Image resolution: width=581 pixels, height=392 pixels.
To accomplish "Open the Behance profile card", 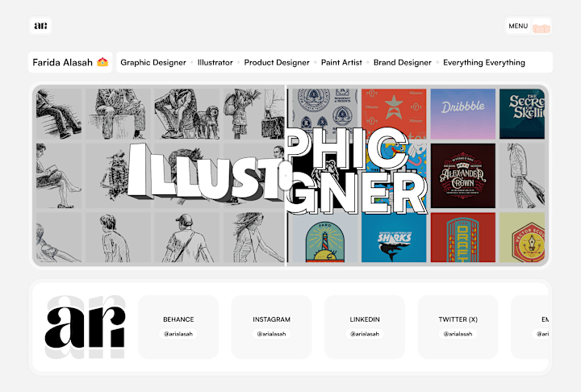I will 178,327.
